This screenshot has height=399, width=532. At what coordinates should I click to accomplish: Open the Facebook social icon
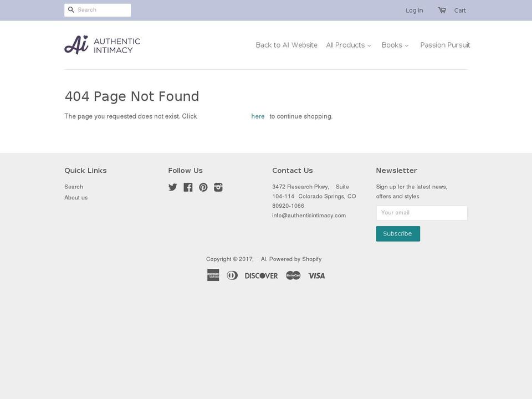point(188,187)
